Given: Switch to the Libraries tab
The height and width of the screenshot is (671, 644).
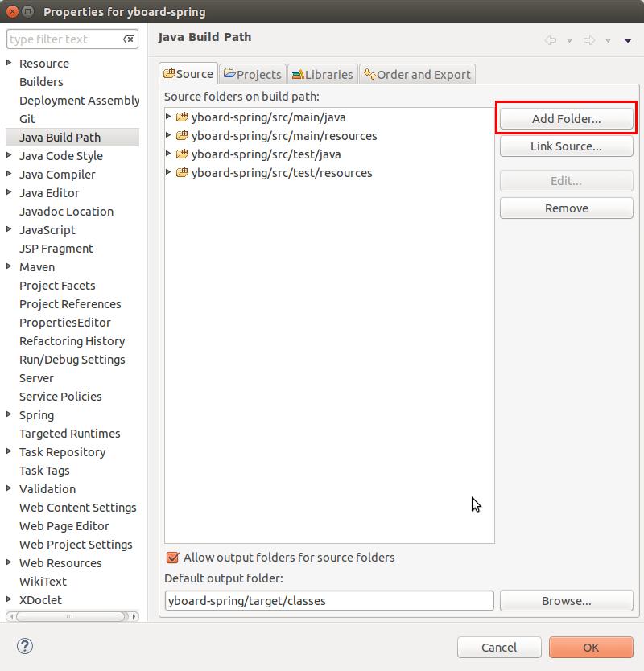Looking at the screenshot, I should pos(323,75).
